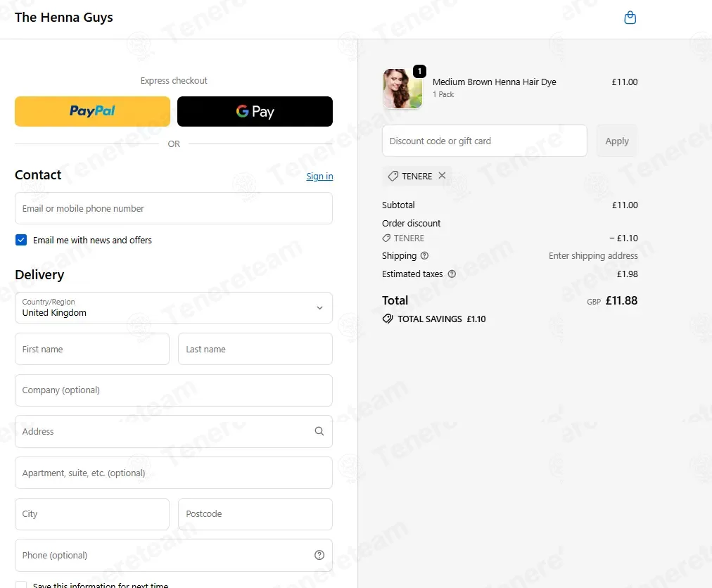
Task: Uncheck Email me with news and offers
Action: coord(21,240)
